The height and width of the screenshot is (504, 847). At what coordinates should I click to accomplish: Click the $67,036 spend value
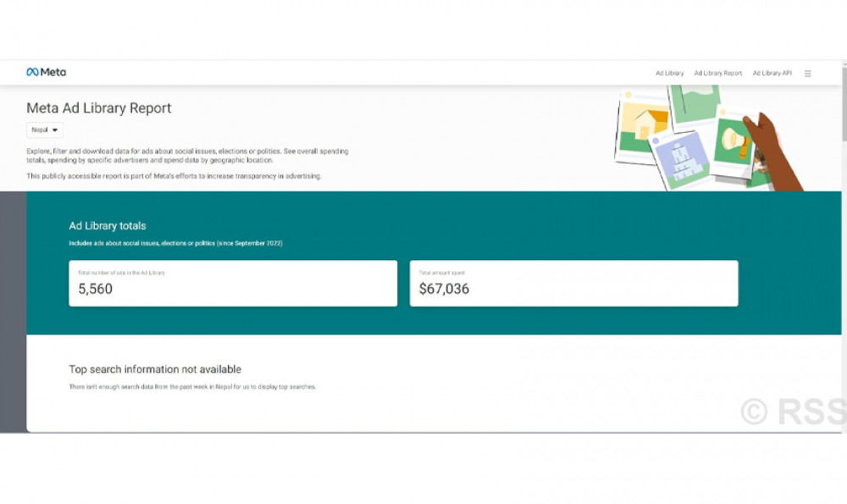pyautogui.click(x=444, y=289)
